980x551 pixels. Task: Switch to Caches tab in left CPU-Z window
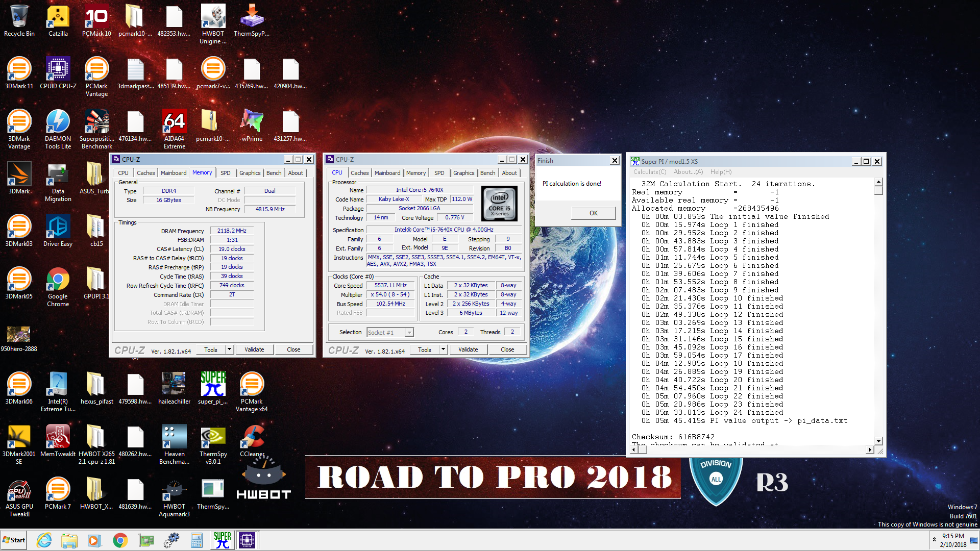pos(145,173)
